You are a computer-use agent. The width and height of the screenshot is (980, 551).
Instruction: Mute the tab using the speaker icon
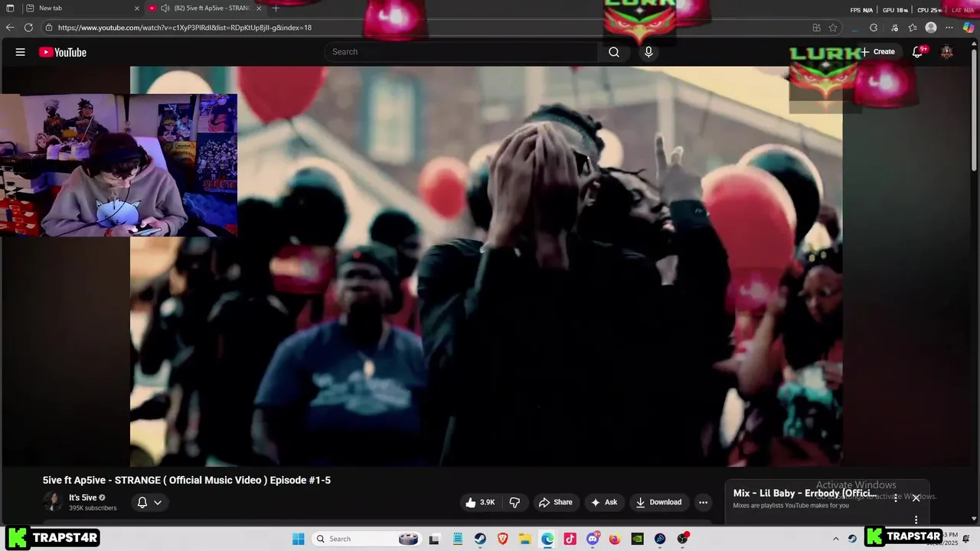(165, 8)
